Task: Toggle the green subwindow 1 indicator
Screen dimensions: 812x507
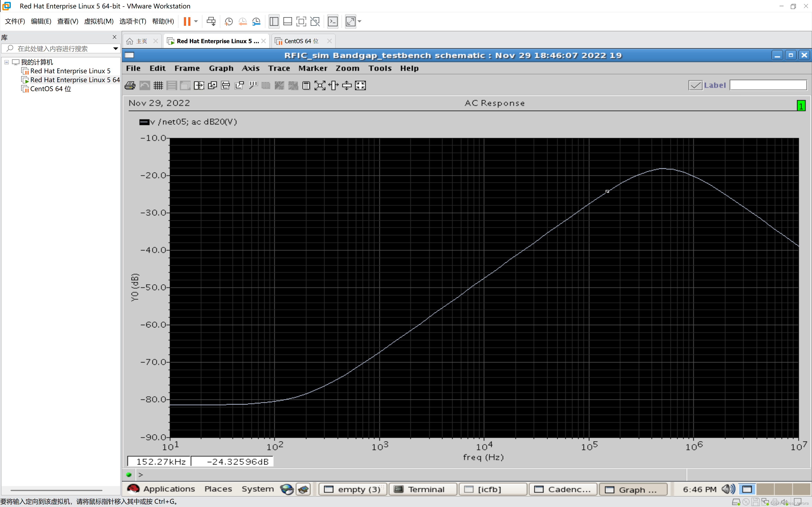Action: pos(801,106)
